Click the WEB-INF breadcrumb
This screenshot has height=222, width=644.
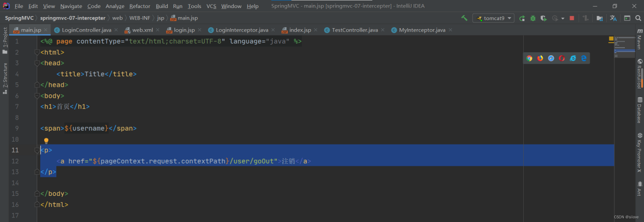coord(139,18)
